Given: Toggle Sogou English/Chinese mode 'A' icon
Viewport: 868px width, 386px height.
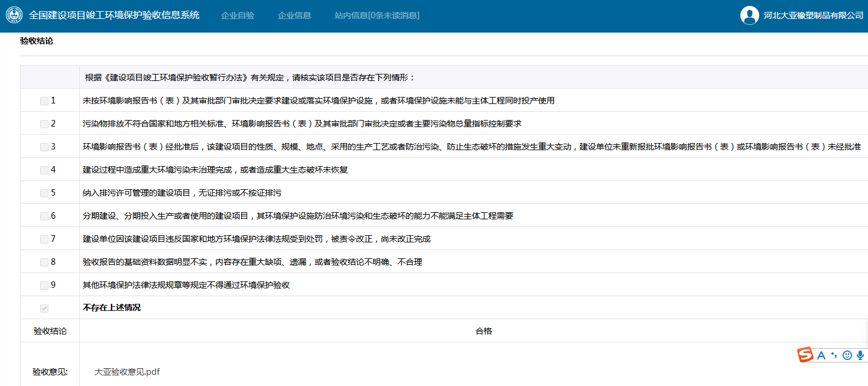Looking at the screenshot, I should click(x=821, y=355).
